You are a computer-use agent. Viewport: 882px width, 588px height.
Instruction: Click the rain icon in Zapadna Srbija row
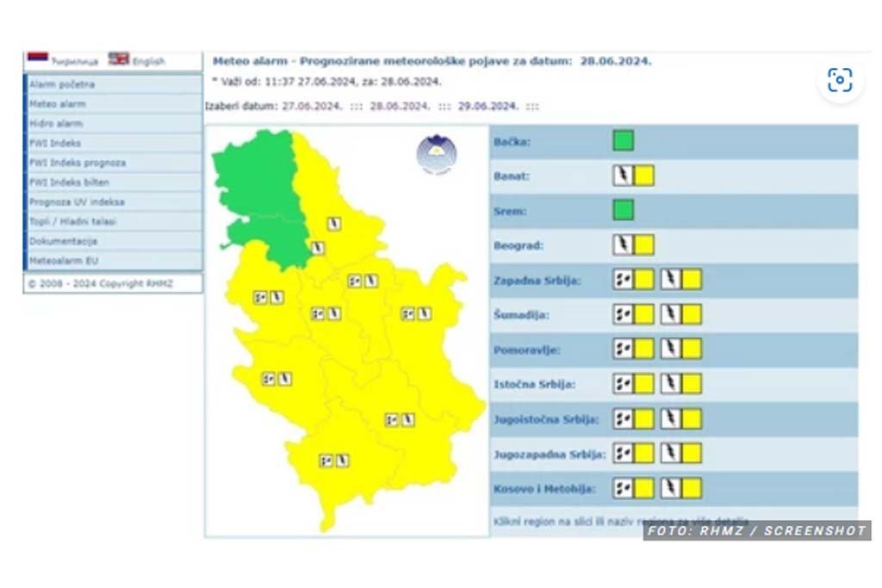(x=623, y=280)
